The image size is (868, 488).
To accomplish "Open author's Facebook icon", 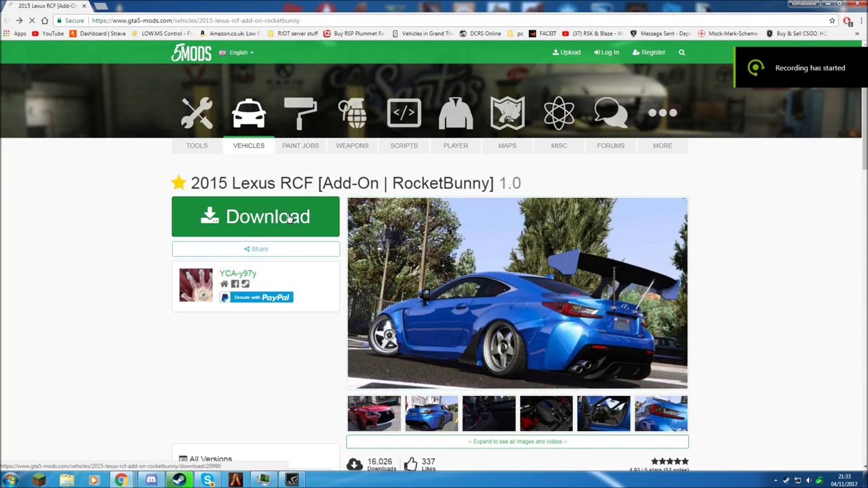I will pyautogui.click(x=235, y=284).
